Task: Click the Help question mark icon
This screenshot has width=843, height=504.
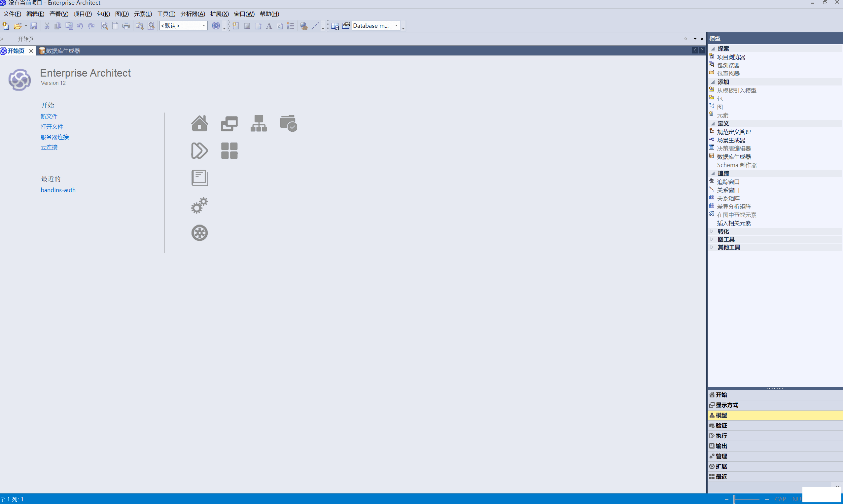Action: (216, 25)
